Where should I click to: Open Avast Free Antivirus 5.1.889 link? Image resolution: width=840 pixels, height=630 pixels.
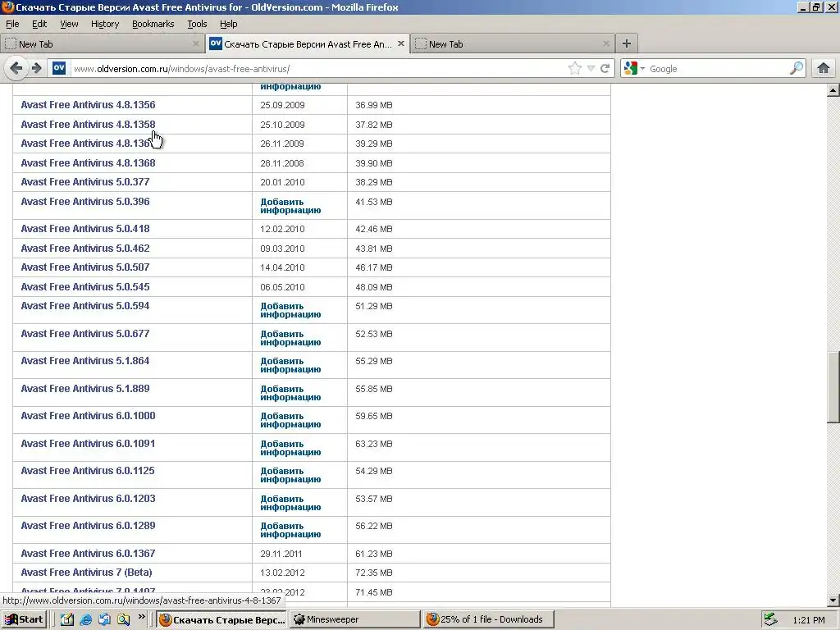[x=85, y=389]
